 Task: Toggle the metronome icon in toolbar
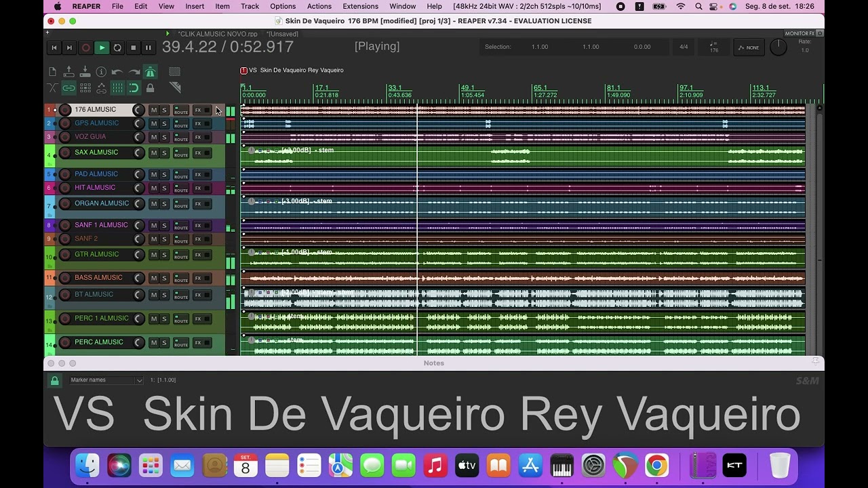point(151,72)
